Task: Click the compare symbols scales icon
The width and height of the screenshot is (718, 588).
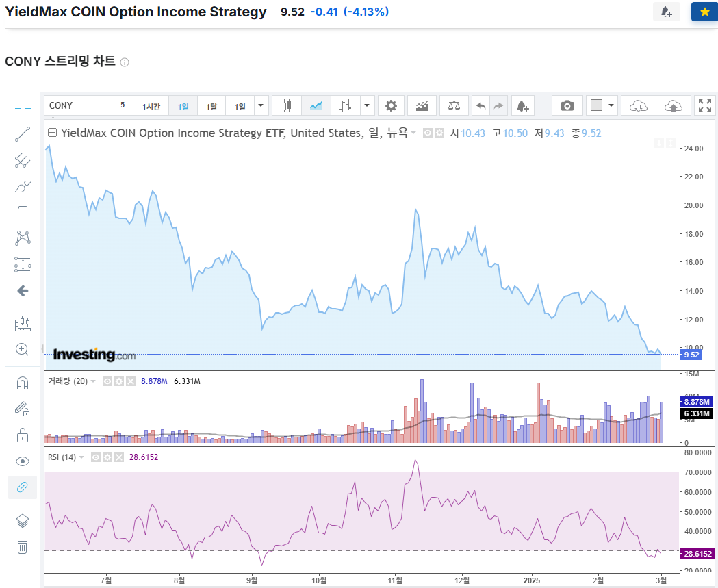Action: click(x=454, y=106)
